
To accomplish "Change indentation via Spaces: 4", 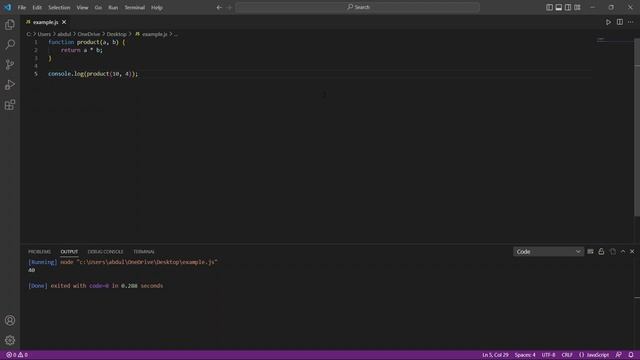I will (524, 355).
